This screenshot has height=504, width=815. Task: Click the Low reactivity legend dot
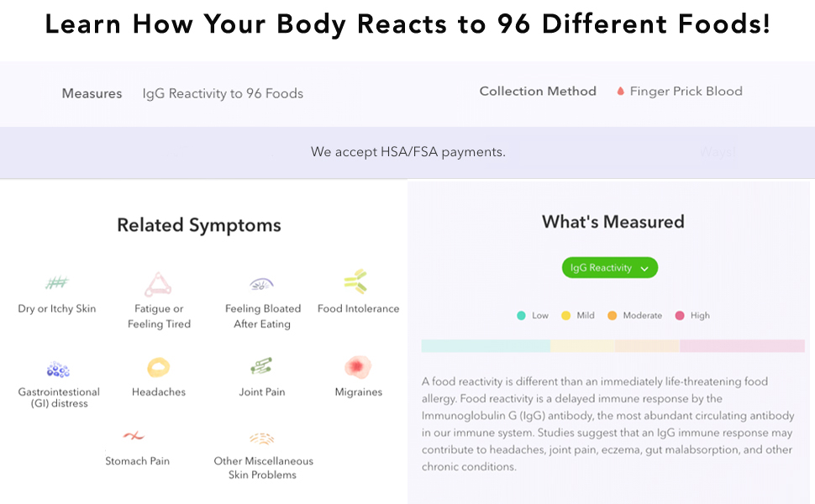click(x=521, y=316)
